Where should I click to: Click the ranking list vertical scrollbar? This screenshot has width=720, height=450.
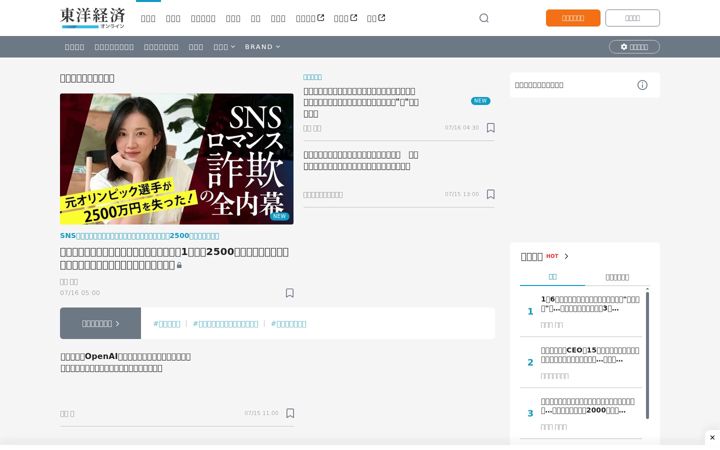tap(647, 354)
